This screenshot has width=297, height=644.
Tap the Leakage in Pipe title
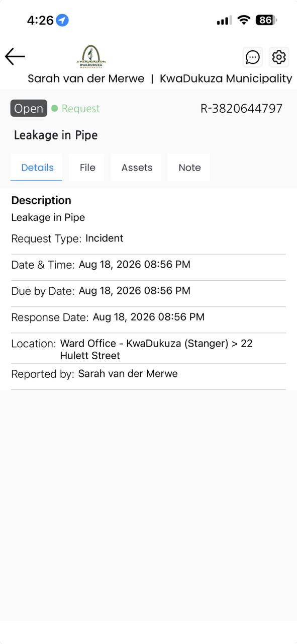coord(56,135)
